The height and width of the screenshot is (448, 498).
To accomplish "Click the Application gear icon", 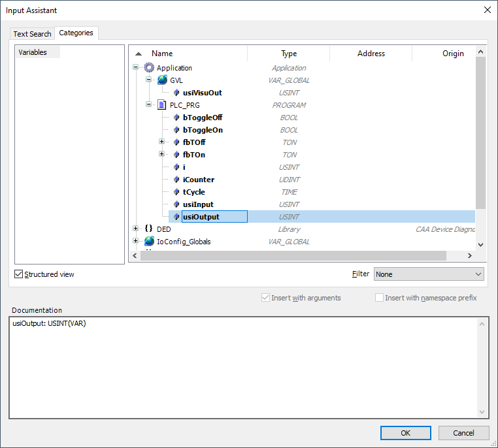I will pyautogui.click(x=149, y=68).
